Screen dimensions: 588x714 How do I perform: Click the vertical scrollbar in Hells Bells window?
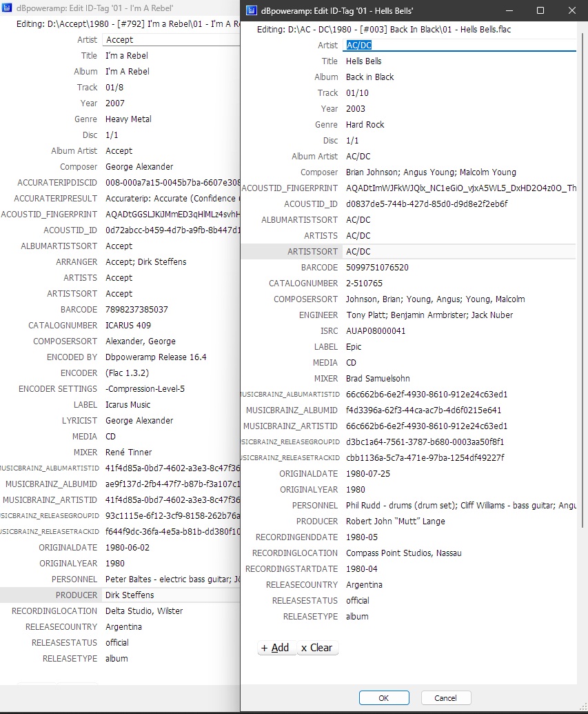(582, 280)
